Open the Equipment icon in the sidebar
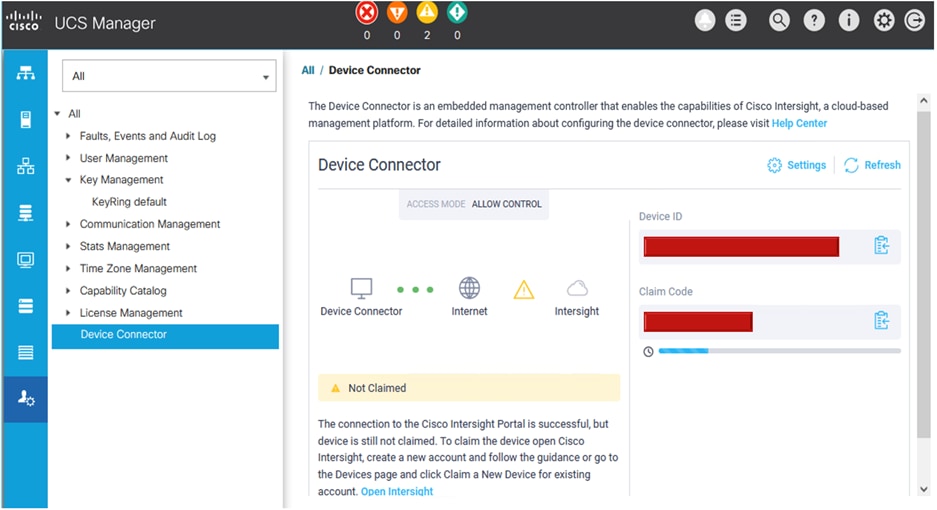 (x=25, y=73)
